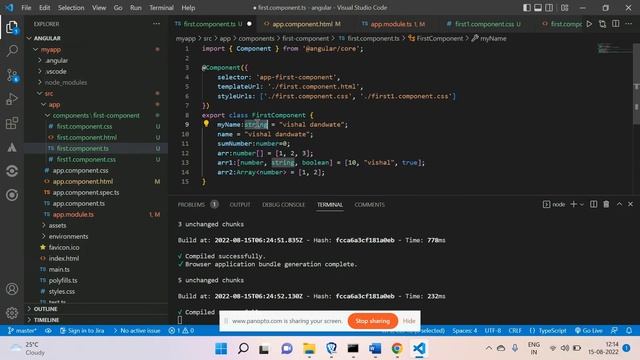
Task: Change UTF-8 encoding in status bar
Action: pos(493,331)
